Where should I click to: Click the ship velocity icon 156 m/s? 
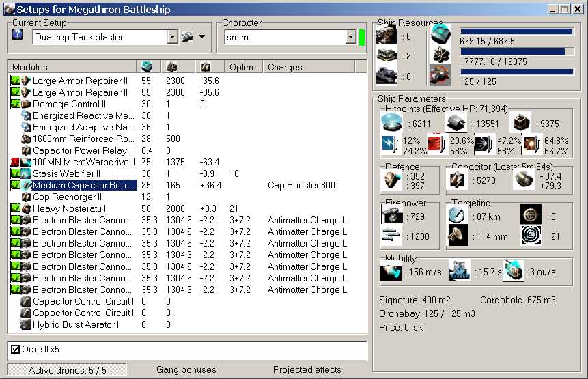391,272
